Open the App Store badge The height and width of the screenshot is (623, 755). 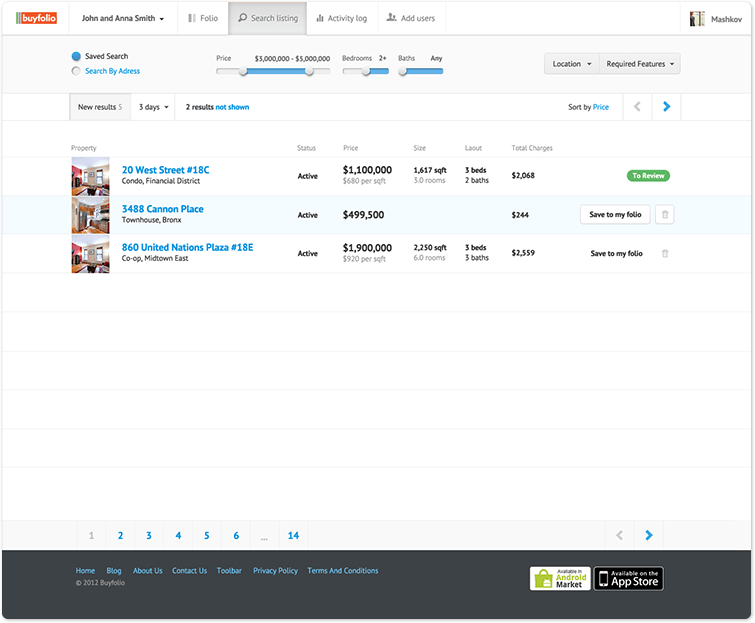628,578
